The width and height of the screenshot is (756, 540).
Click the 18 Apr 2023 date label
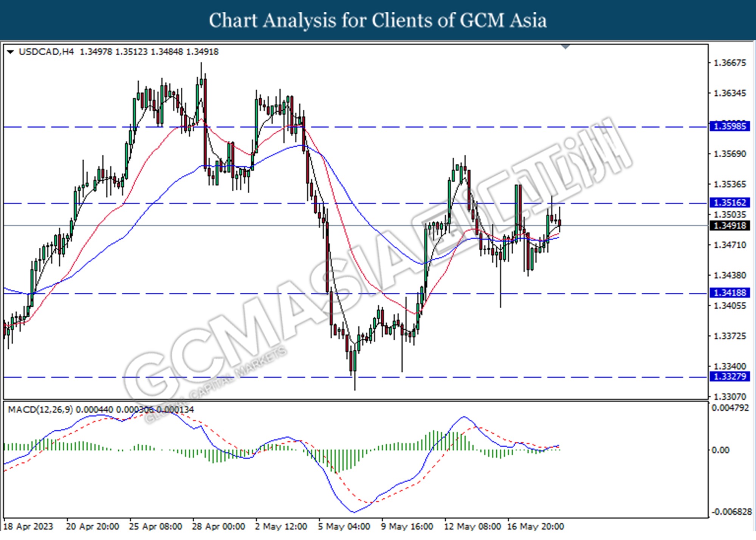pyautogui.click(x=28, y=526)
